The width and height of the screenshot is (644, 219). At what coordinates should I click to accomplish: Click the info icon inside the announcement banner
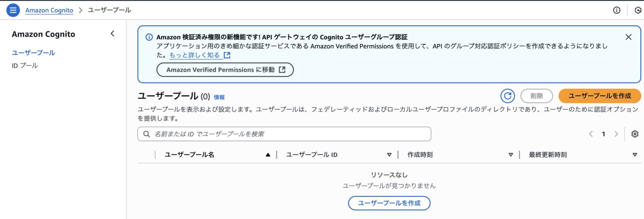149,37
